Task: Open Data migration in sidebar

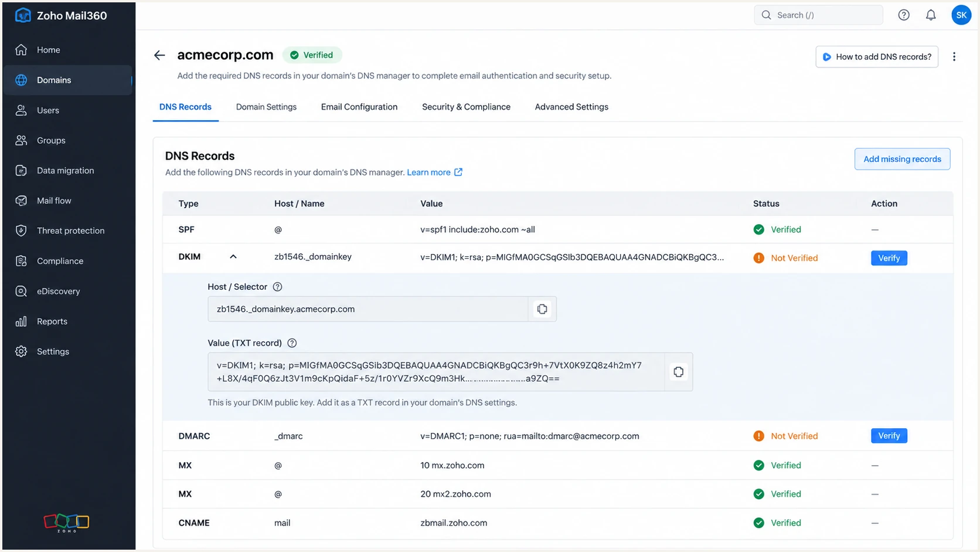Action: tap(67, 170)
